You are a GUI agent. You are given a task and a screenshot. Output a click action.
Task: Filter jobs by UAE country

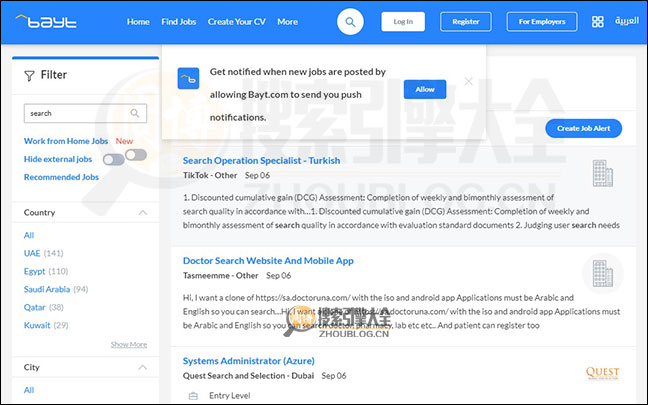[32, 253]
